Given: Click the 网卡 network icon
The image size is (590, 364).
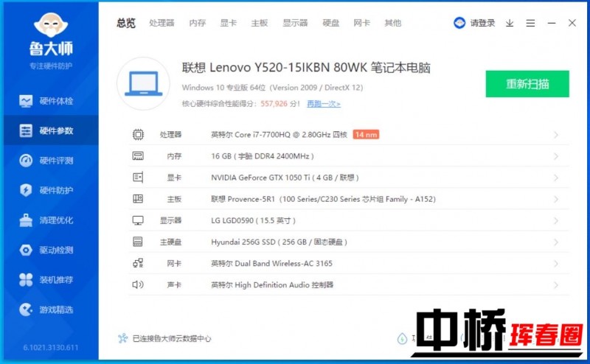Looking at the screenshot, I should click(x=138, y=263).
